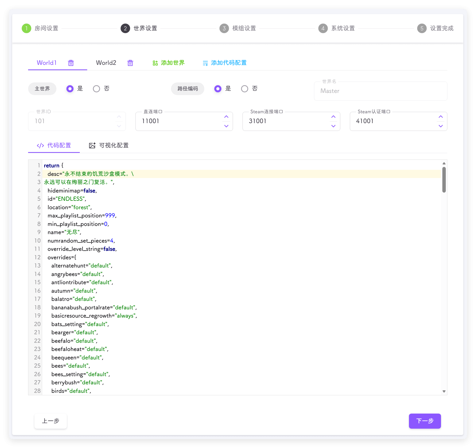This screenshot has height=448, width=476.
Task: Click the image icon for visual config
Action: 92,145
